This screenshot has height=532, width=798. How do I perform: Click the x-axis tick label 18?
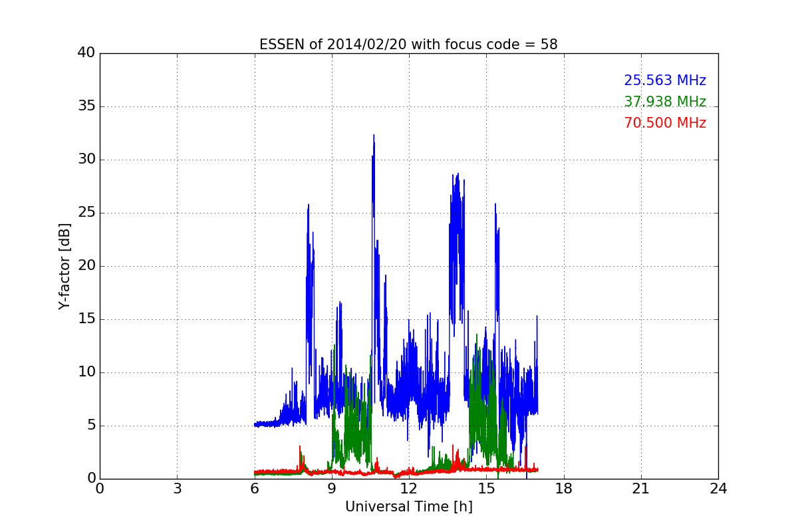pyautogui.click(x=564, y=489)
